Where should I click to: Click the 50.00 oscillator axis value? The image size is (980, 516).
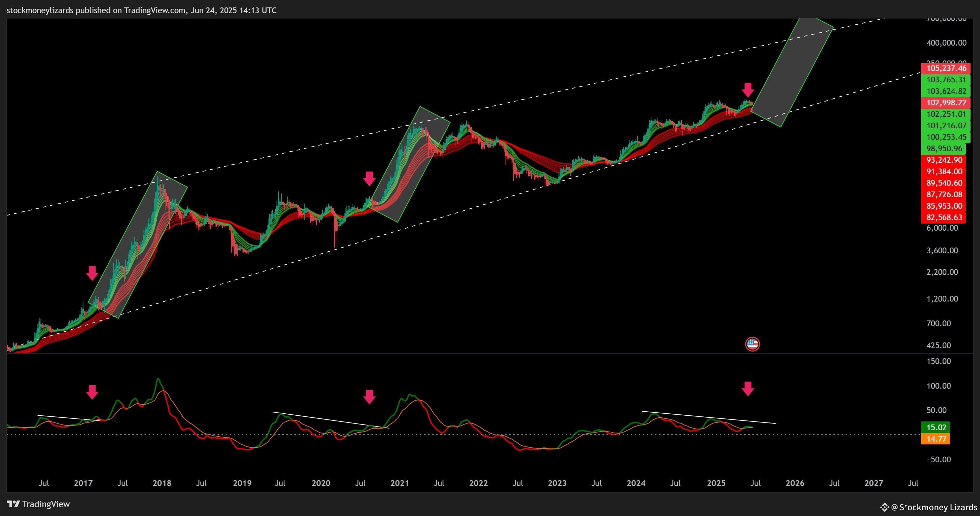936,410
